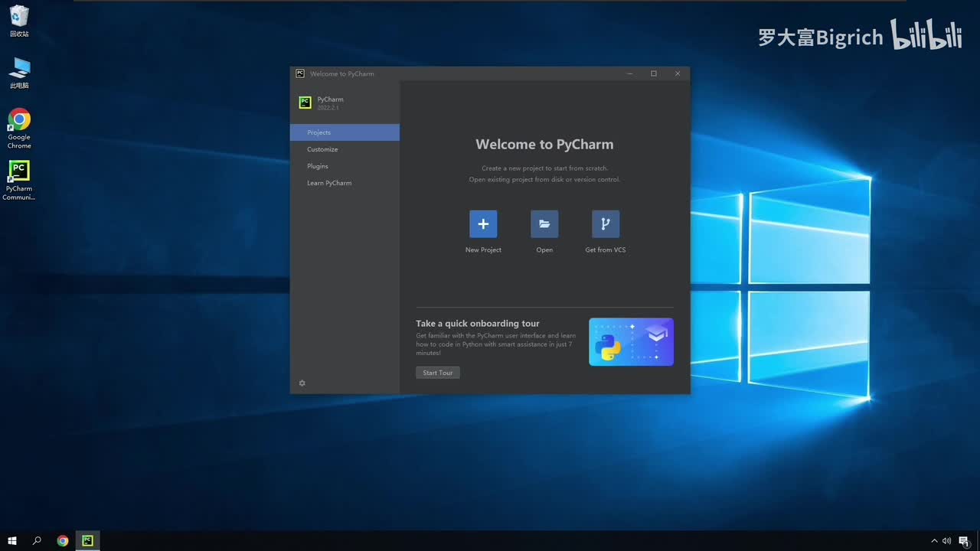The height and width of the screenshot is (551, 980).
Task: Launch Chrome from the taskbar
Action: click(x=63, y=541)
